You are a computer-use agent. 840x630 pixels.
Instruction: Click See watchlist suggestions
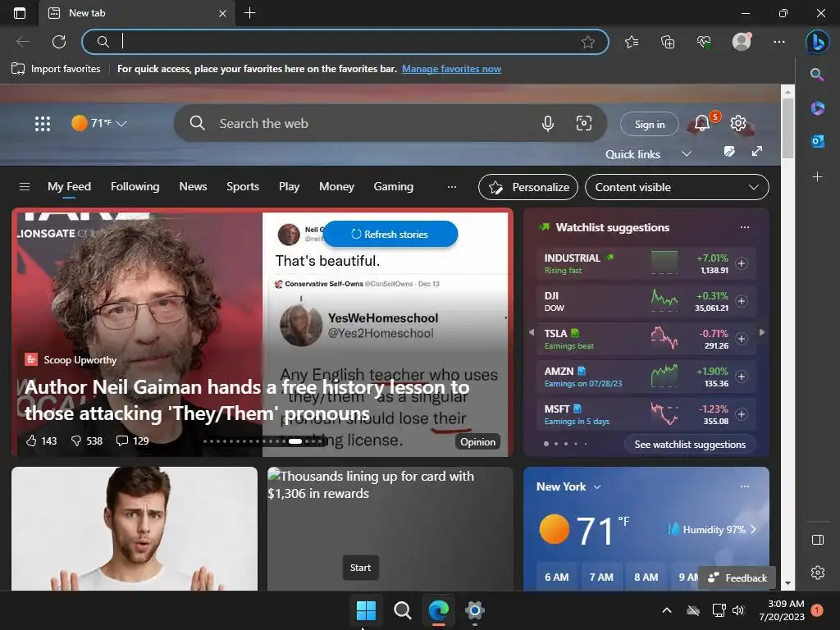(x=689, y=444)
